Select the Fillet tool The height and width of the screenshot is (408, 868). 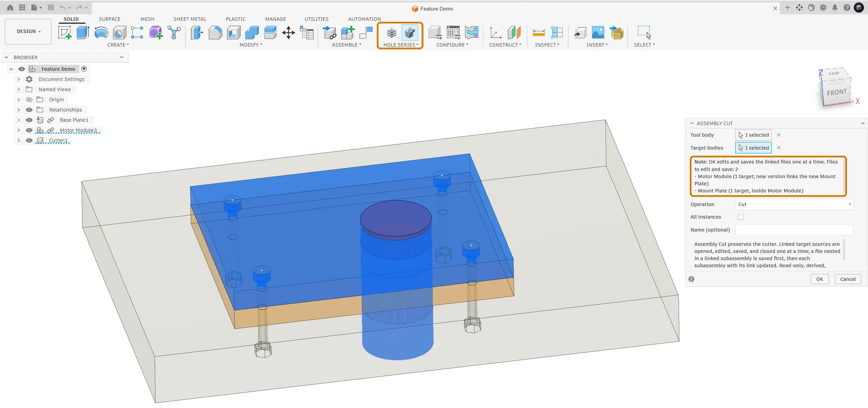tap(215, 33)
